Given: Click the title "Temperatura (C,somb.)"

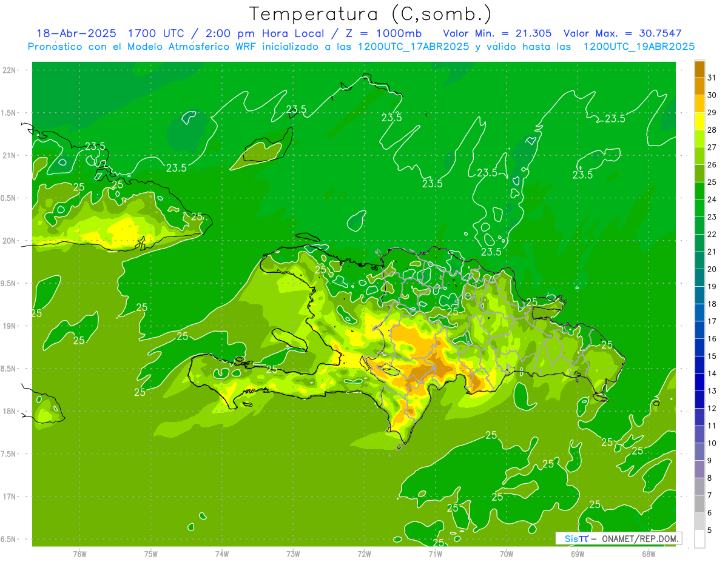Looking at the screenshot, I should tap(371, 14).
